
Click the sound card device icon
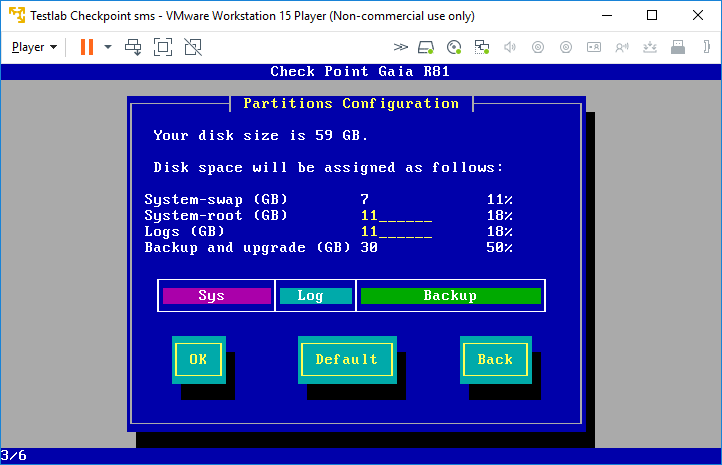pyautogui.click(x=510, y=47)
